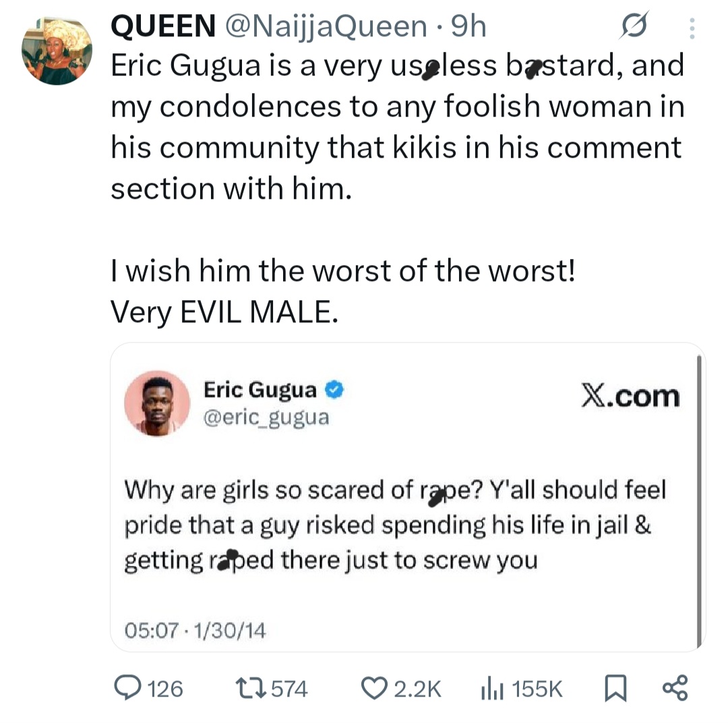
Task: Tap the share icon on the post
Action: (675, 688)
